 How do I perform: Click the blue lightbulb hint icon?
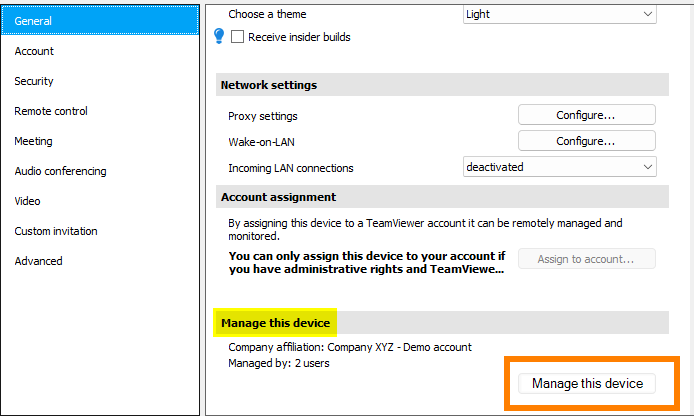coord(219,36)
